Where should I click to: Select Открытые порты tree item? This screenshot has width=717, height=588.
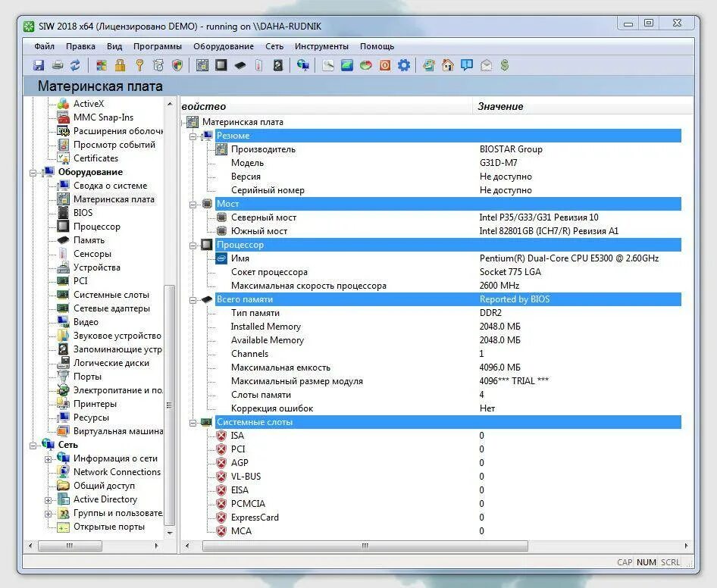pyautogui.click(x=109, y=527)
